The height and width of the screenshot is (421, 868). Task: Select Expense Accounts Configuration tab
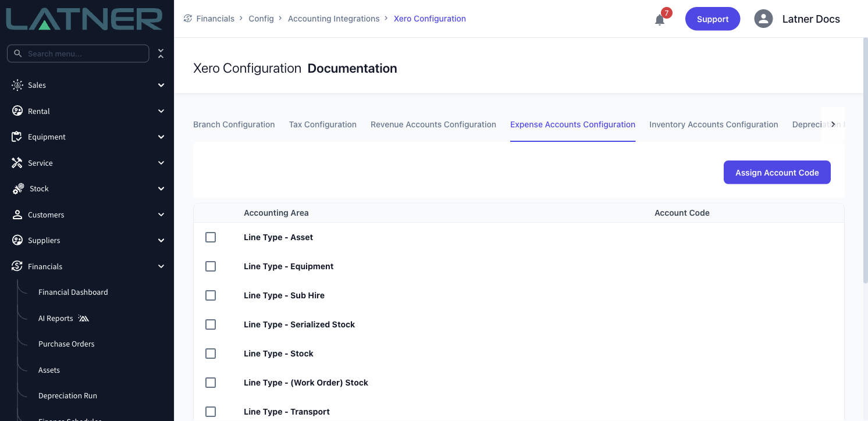[x=572, y=124]
